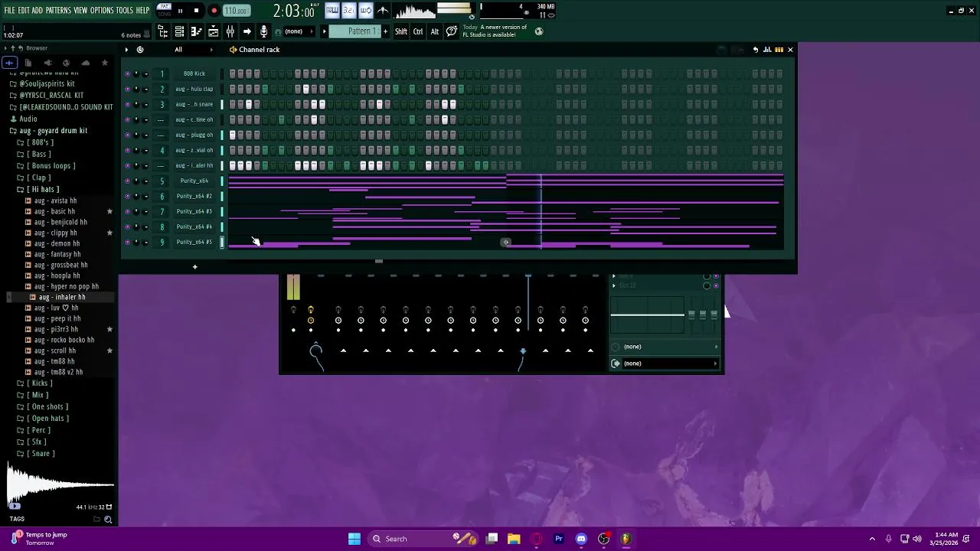Open the hint chat bubble icon

coord(452,31)
